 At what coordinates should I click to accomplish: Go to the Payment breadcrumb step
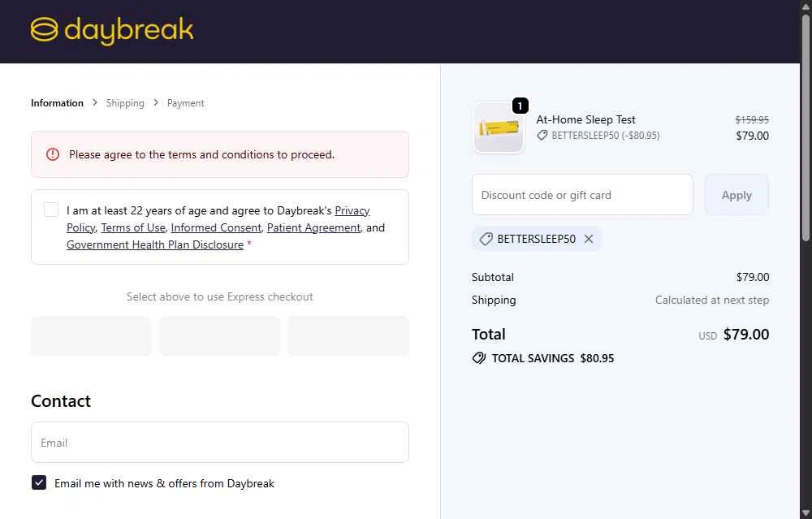coord(185,103)
